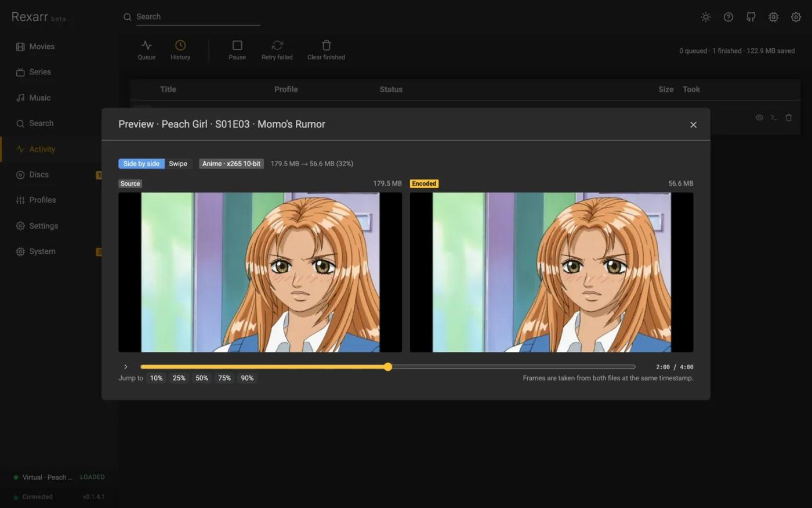
Task: Close the Preview dialog
Action: coord(693,125)
